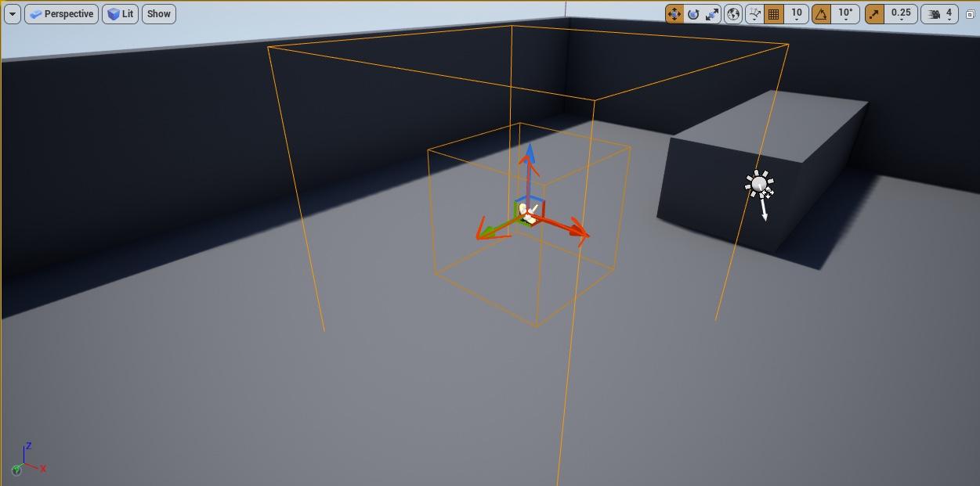This screenshot has height=486, width=980.
Task: Click the blue Z-axis arrow of the gizmo
Action: click(x=530, y=155)
